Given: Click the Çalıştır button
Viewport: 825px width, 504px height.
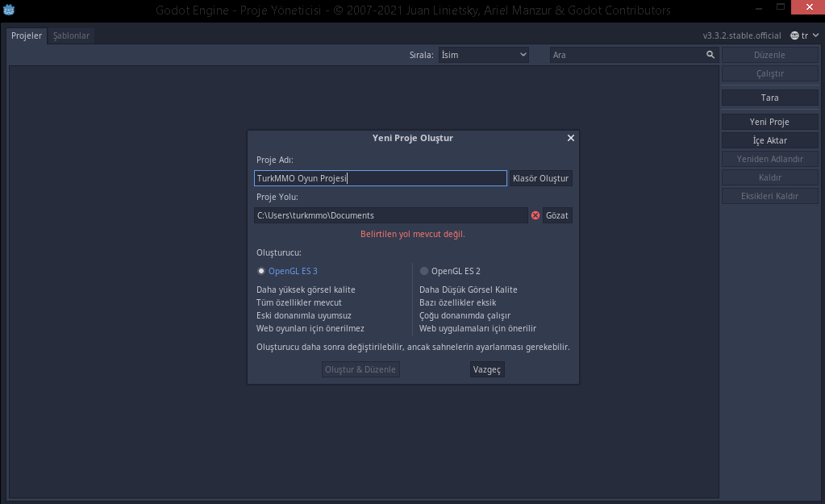Looking at the screenshot, I should [769, 73].
